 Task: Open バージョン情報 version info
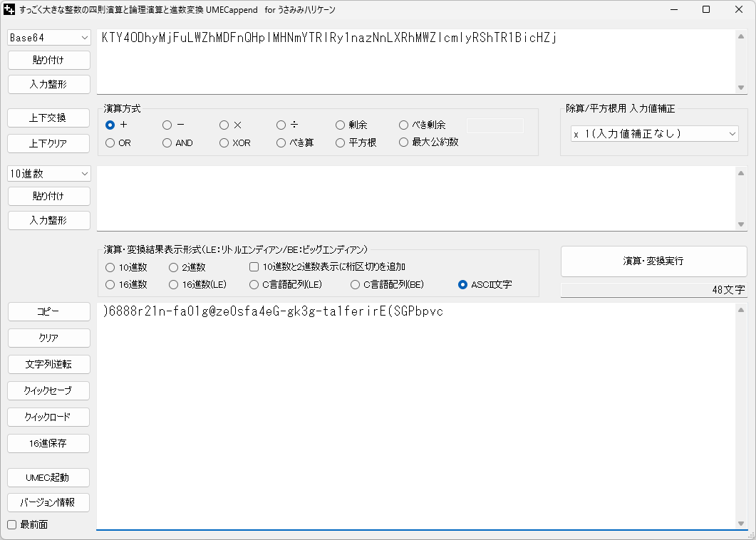coord(49,502)
